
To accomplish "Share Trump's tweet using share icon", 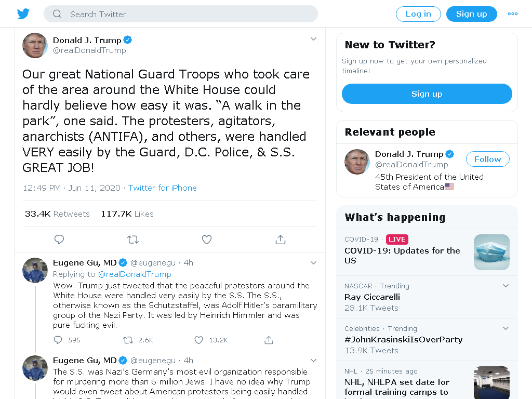I will point(280,240).
